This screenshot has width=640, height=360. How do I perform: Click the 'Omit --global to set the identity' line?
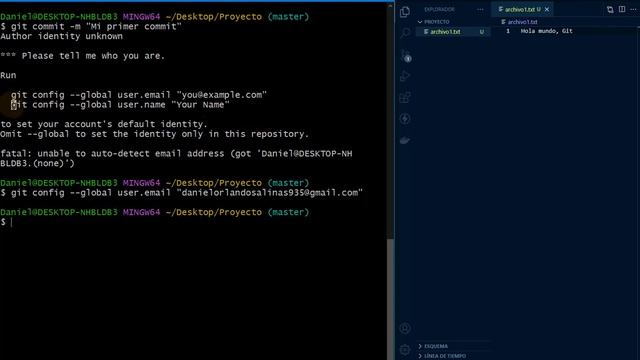coord(155,134)
